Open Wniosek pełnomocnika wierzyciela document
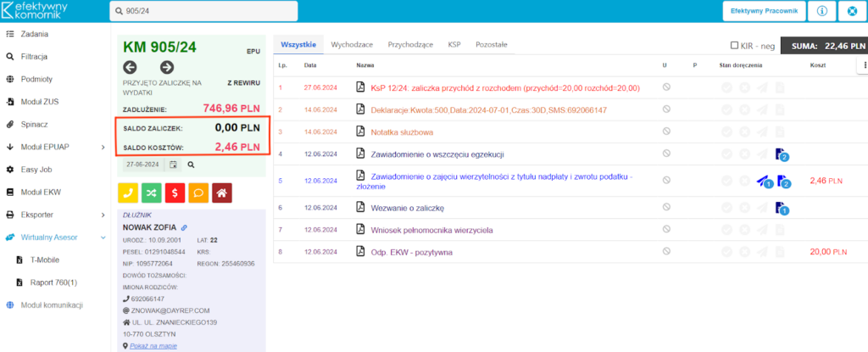The height and width of the screenshot is (352, 868). [431, 230]
